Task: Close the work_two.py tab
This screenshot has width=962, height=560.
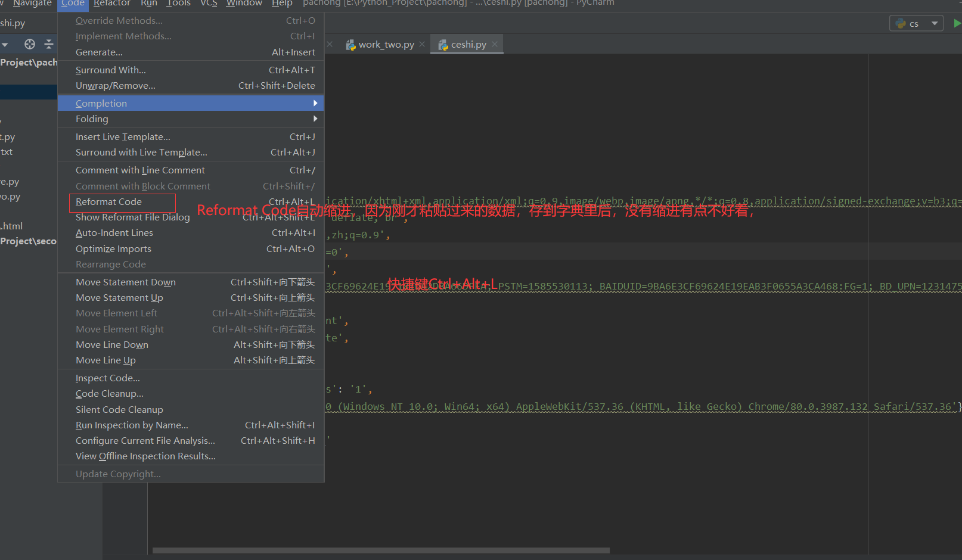Action: [x=422, y=44]
